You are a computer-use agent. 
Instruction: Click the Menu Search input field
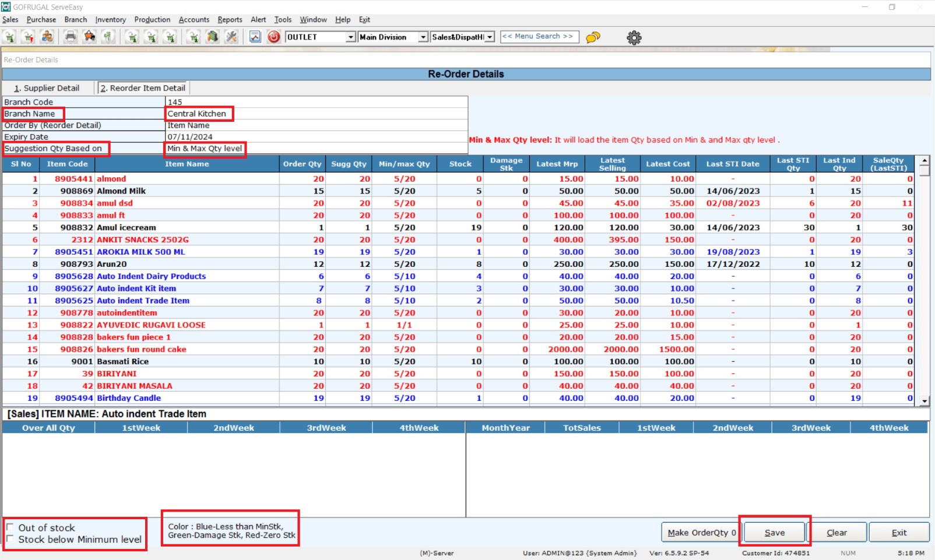pos(539,36)
